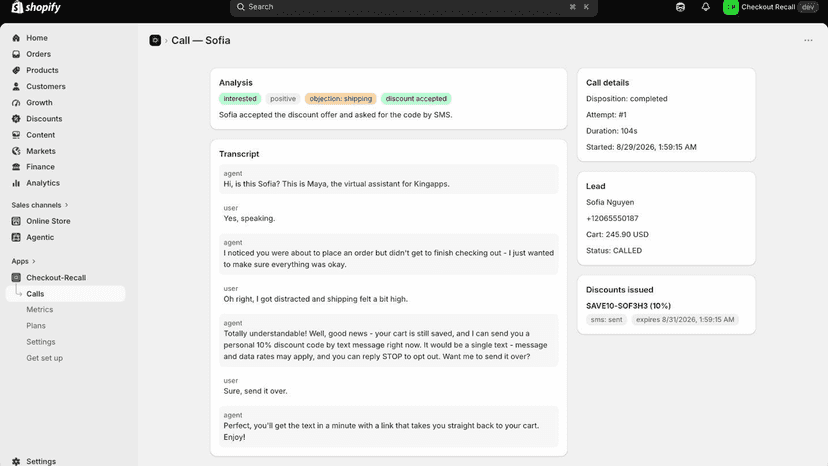Click the interested tag
The width and height of the screenshot is (828, 466).
(240, 99)
